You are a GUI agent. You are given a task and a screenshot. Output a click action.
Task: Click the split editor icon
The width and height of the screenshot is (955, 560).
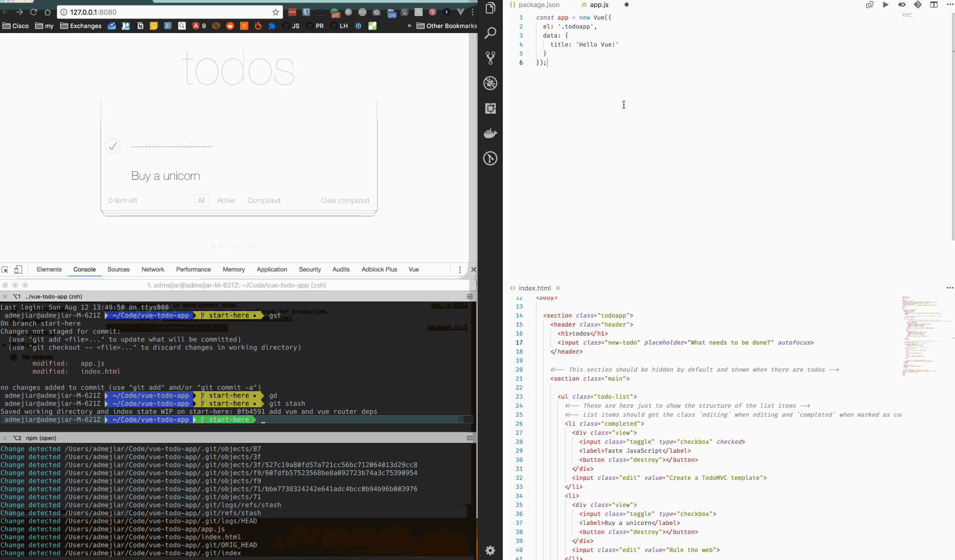click(x=933, y=5)
